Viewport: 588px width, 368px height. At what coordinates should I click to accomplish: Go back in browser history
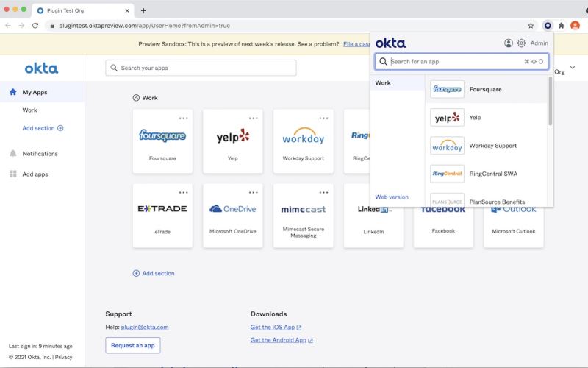[8, 26]
